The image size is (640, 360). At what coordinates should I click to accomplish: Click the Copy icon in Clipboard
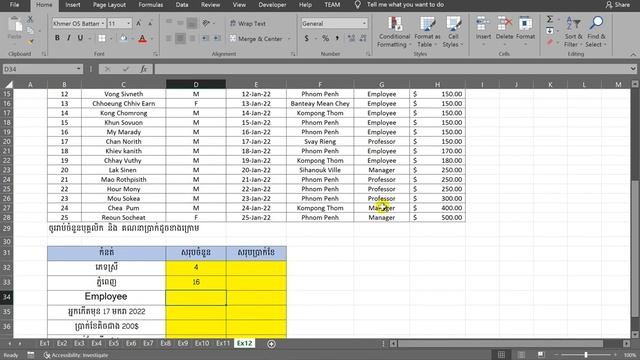pyautogui.click(x=30, y=30)
